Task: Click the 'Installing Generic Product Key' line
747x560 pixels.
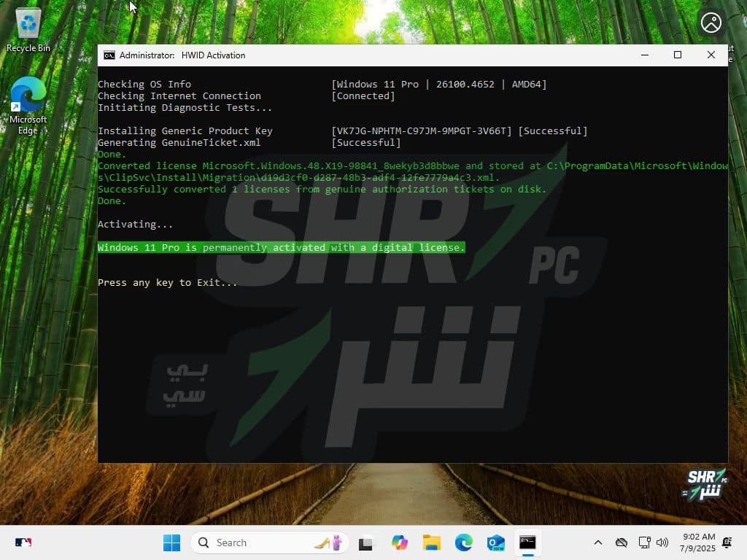Action: coord(185,131)
